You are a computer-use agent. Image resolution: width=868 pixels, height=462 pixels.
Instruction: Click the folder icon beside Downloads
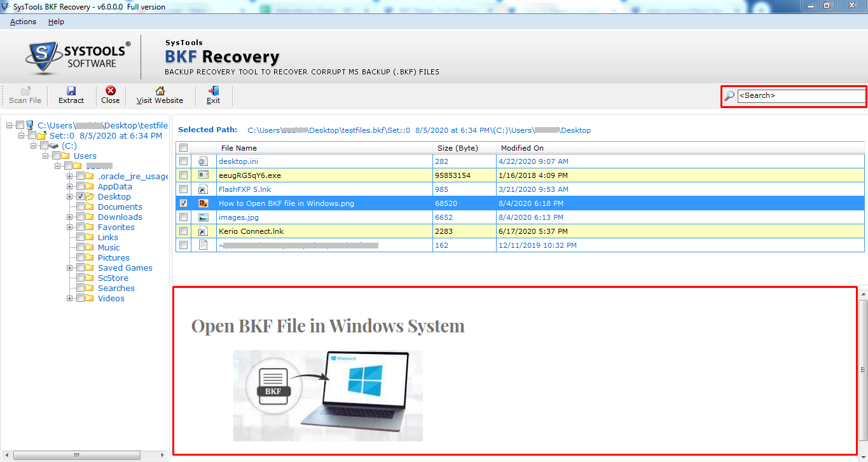(90, 217)
